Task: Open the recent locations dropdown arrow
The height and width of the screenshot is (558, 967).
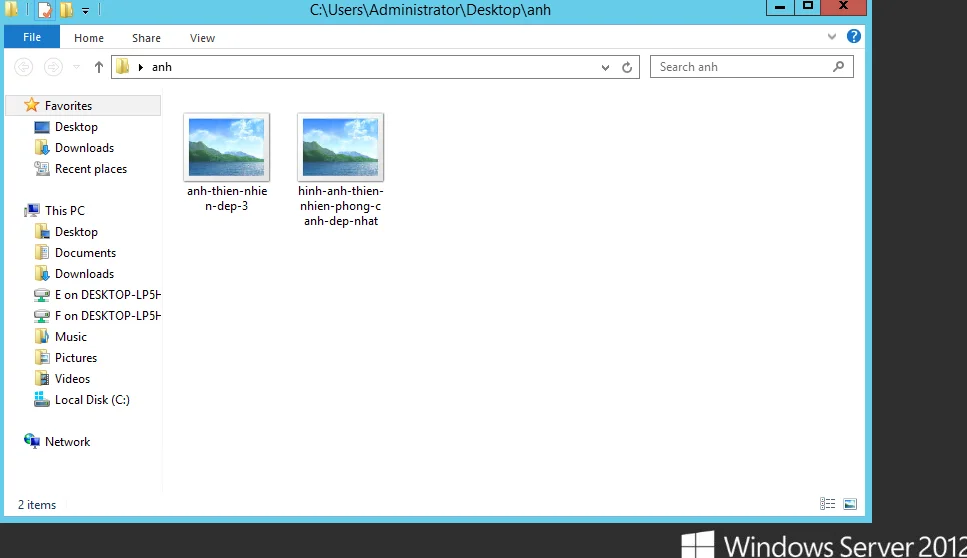Action: tap(77, 67)
